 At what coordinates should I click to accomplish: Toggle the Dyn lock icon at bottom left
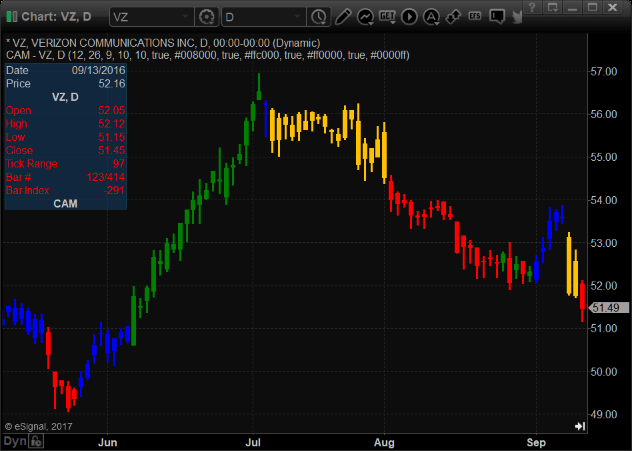point(36,441)
